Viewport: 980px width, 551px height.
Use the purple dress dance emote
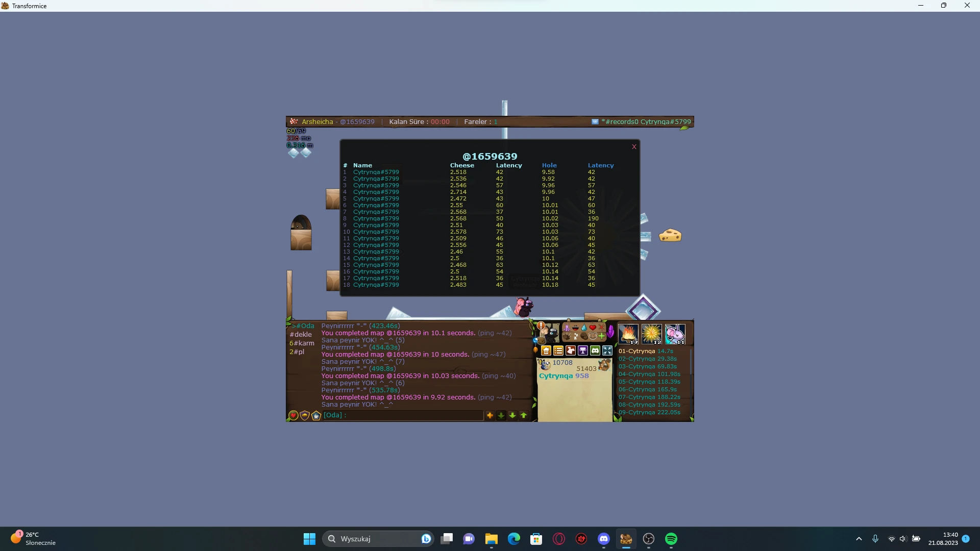567,328
